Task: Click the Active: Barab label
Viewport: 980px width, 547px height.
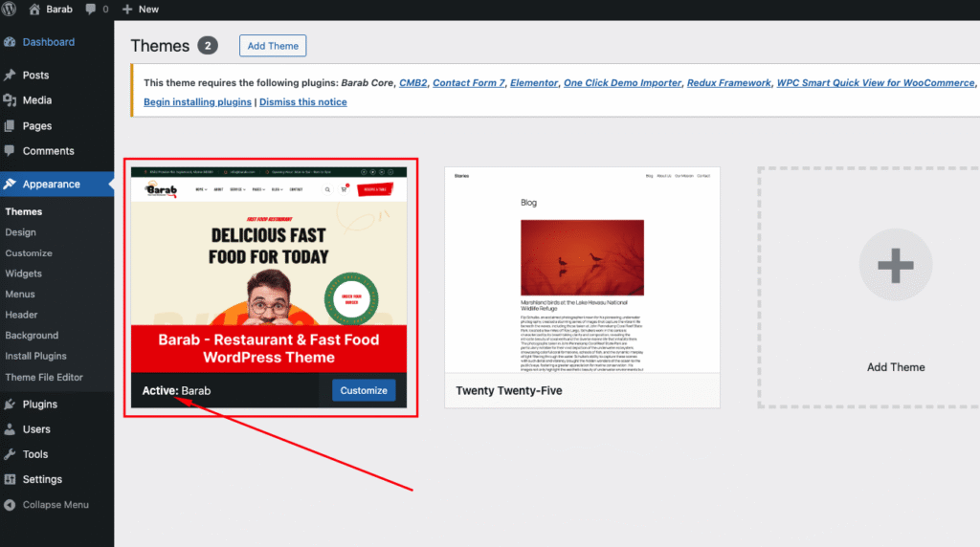Action: [x=176, y=390]
